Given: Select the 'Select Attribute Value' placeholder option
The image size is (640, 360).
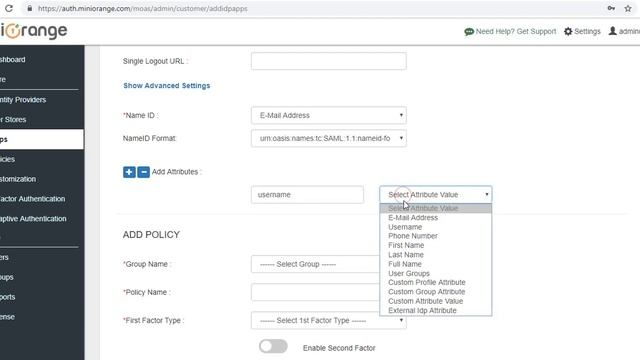Looking at the screenshot, I should pyautogui.click(x=436, y=208).
